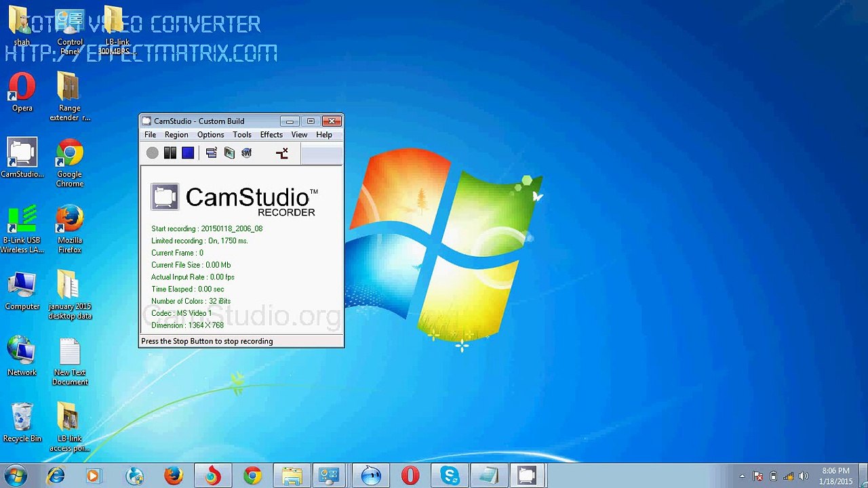This screenshot has width=868, height=488.
Task: Stop recording with the blue Stop button
Action: click(x=188, y=153)
